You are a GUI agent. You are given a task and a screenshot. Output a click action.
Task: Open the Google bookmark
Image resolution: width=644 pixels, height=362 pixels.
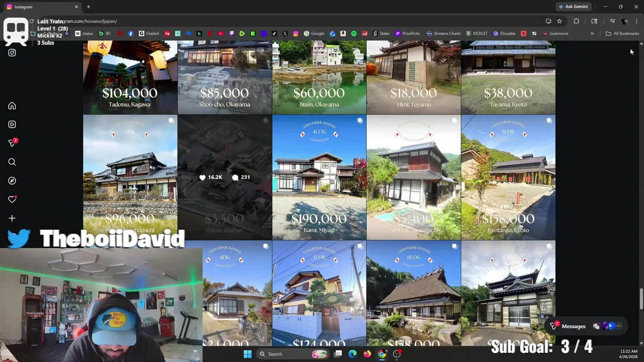pos(314,34)
